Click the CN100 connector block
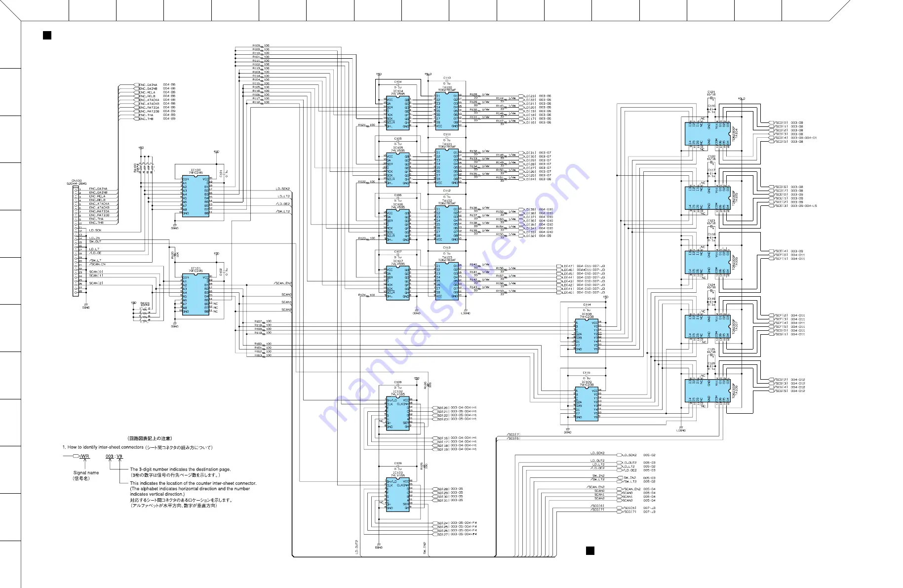The height and width of the screenshot is (588, 903). click(x=76, y=240)
